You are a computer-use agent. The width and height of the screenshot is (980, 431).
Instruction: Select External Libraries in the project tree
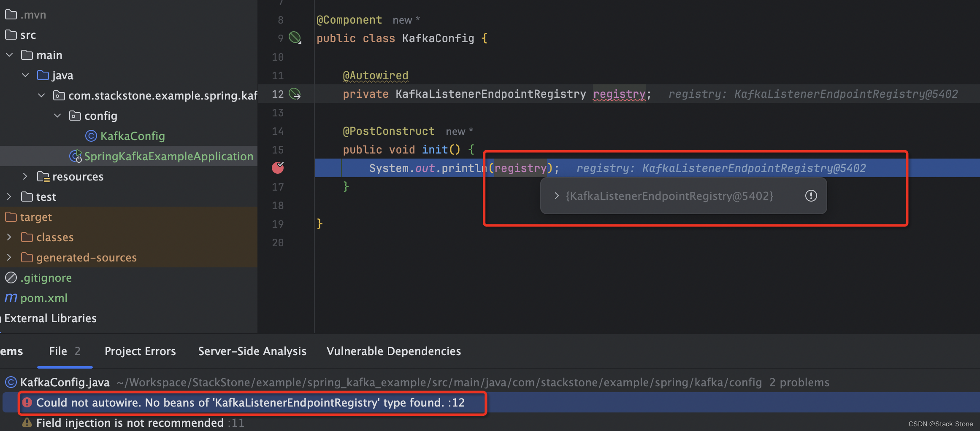click(50, 318)
